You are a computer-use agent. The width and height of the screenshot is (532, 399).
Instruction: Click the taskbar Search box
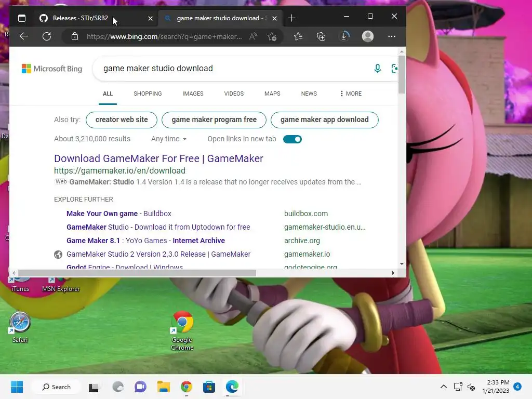pos(56,387)
